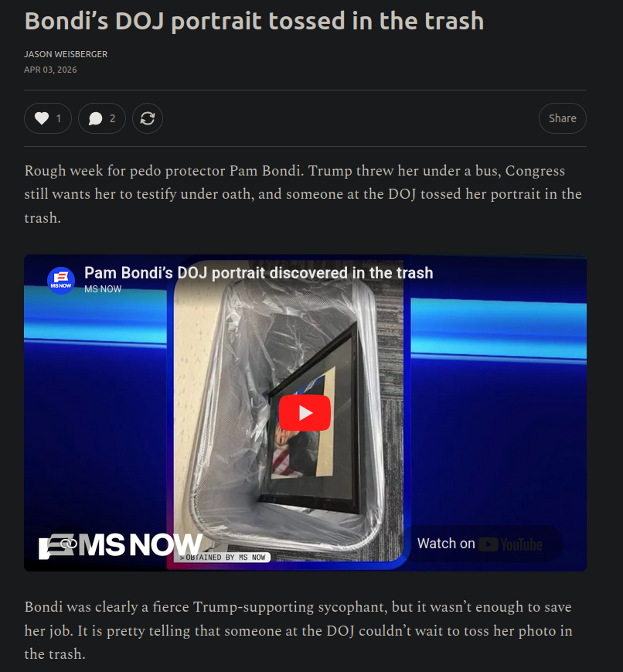Click the Share button
The height and width of the screenshot is (672, 623).
pos(562,118)
